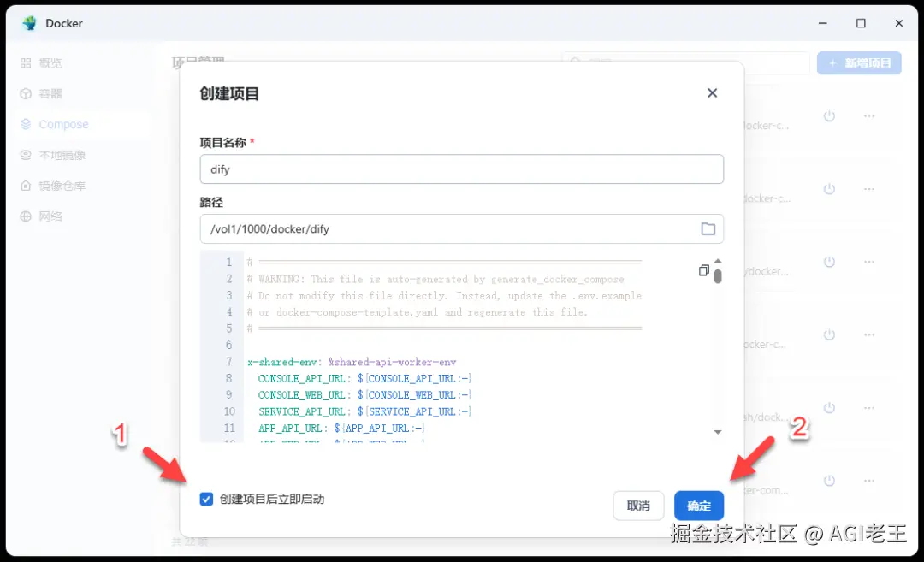Viewport: 924px width, 562px height.
Task: Open 镜像仓库 in the Docker sidebar
Action: point(62,186)
